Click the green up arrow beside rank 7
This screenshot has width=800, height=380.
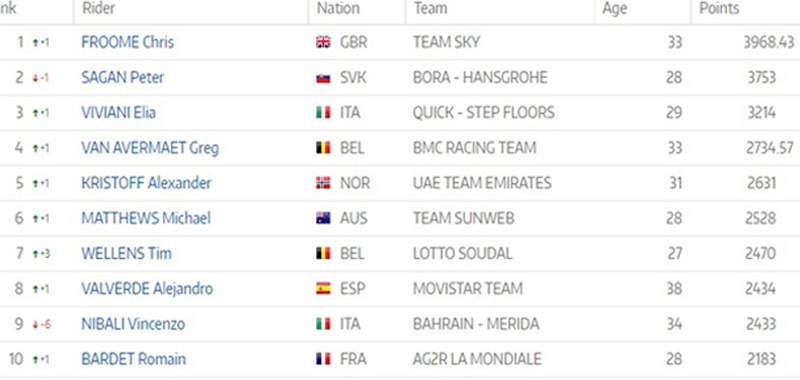pyautogui.click(x=35, y=254)
